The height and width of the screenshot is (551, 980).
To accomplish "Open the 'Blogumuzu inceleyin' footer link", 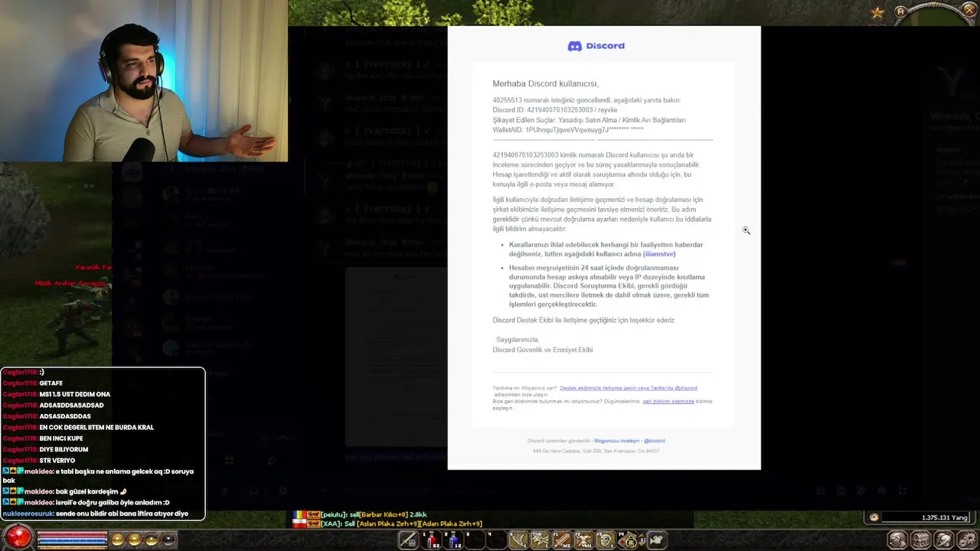I will (616, 441).
